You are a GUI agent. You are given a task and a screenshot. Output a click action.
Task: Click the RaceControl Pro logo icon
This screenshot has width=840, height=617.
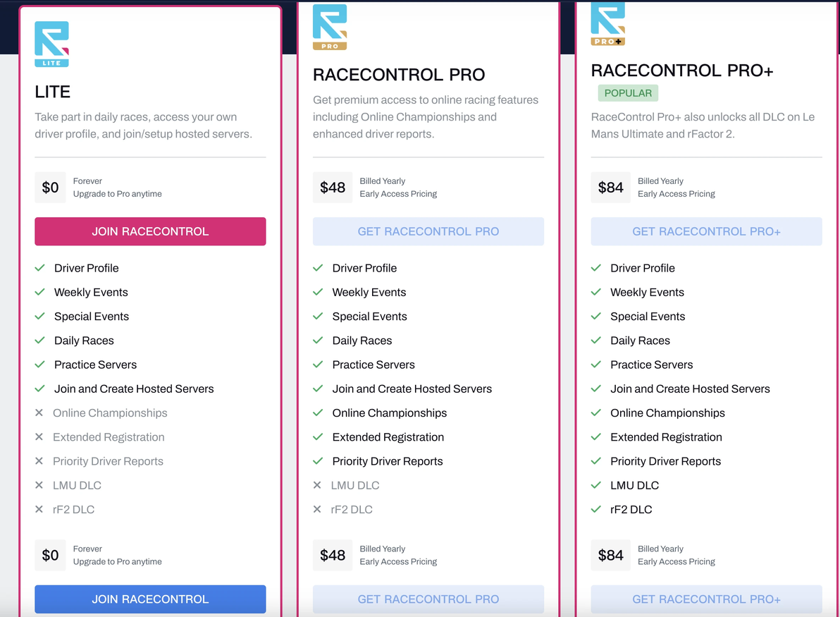click(x=330, y=27)
